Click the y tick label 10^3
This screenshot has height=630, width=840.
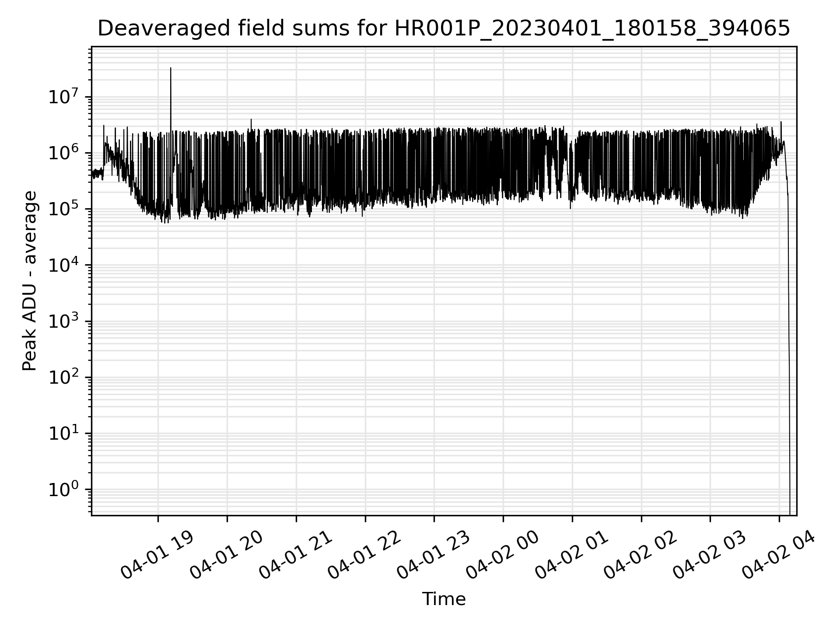(64, 321)
